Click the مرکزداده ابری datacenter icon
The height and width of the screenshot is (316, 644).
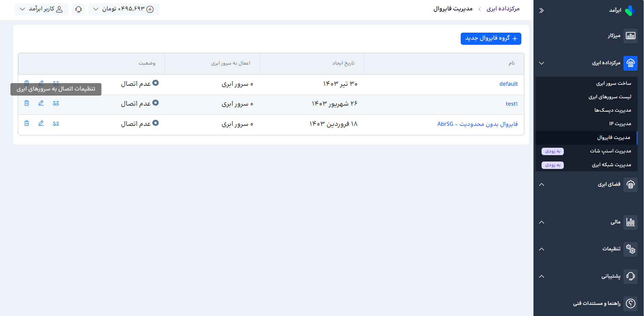point(630,63)
